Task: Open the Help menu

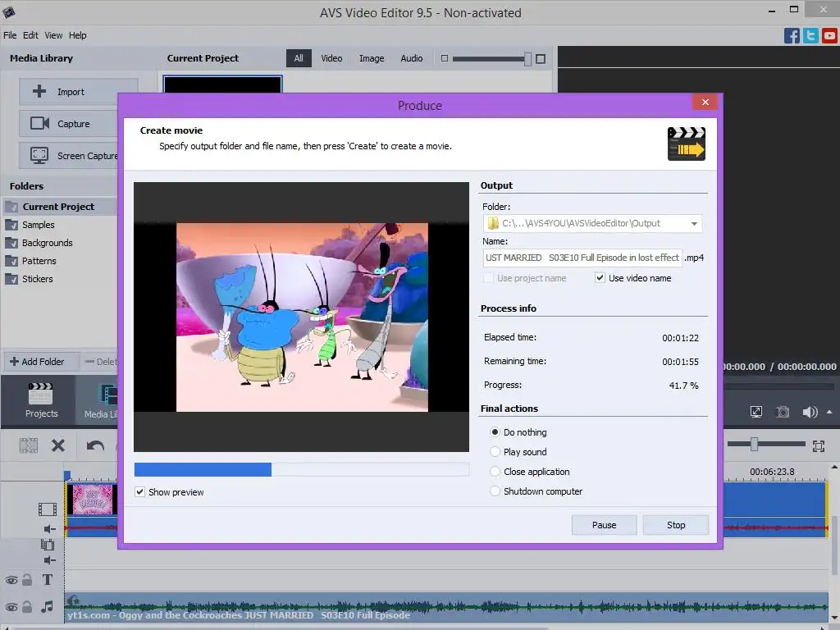Action: tap(78, 35)
